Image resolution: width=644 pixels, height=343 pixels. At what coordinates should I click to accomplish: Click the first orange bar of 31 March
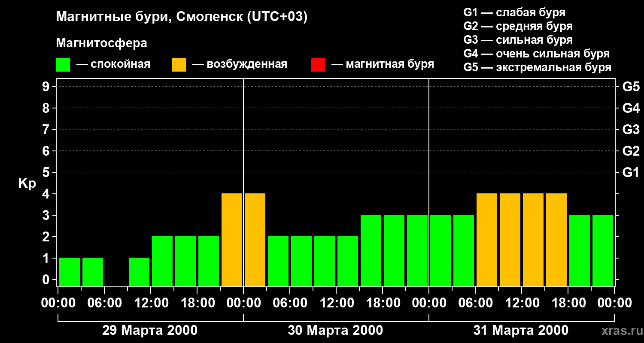(x=487, y=240)
